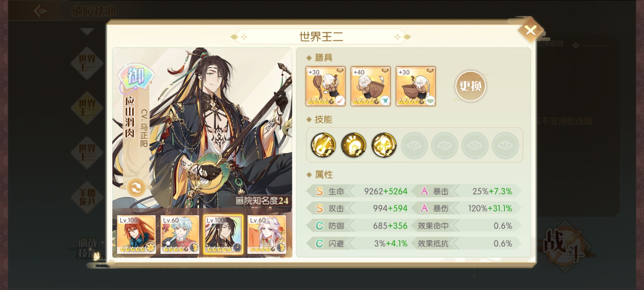This screenshot has height=290, width=644.
Task: Select the +40 cup utensil equipment
Action: (371, 86)
